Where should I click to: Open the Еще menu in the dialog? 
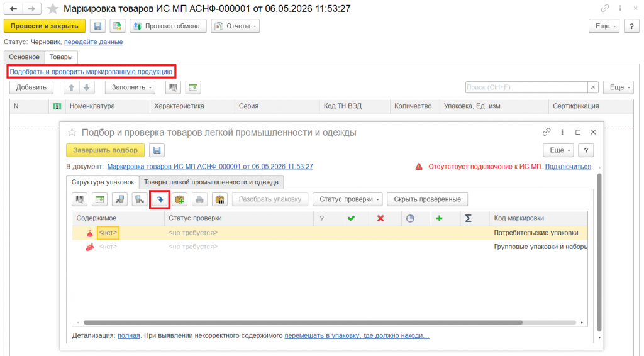click(x=558, y=150)
